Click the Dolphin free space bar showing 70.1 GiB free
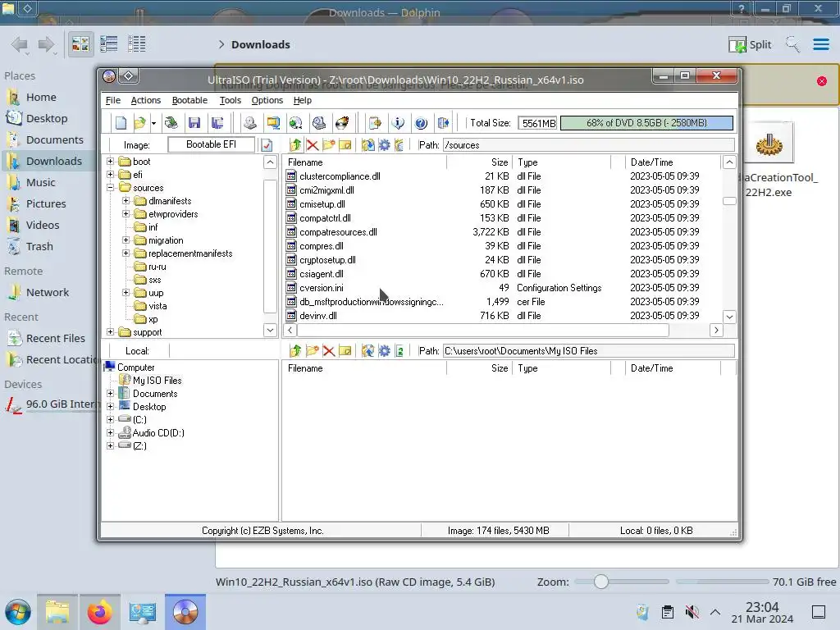Image resolution: width=840 pixels, height=630 pixels. (x=722, y=582)
